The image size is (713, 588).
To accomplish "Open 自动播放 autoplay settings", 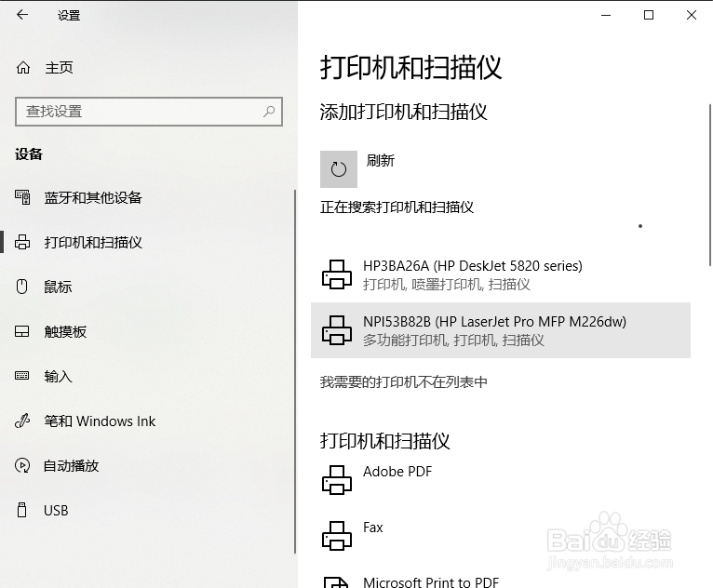I will (x=71, y=466).
